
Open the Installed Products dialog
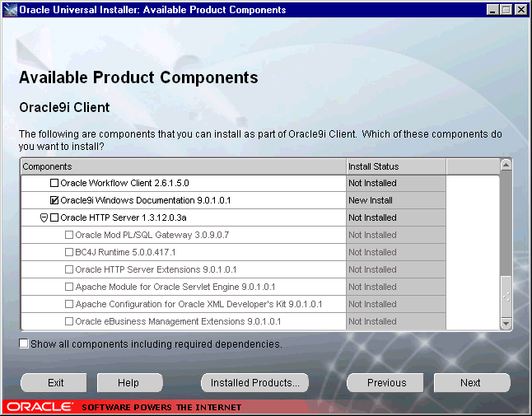point(254,383)
